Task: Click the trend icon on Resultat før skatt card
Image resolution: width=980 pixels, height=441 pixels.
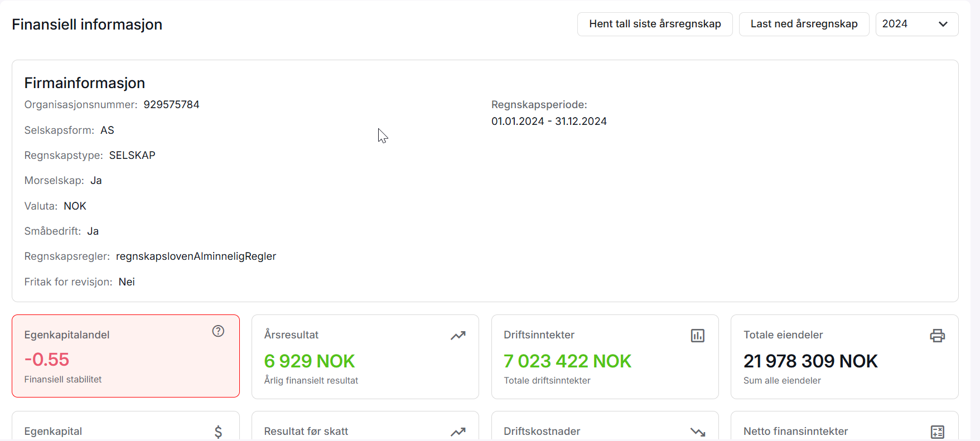Action: [x=458, y=432]
